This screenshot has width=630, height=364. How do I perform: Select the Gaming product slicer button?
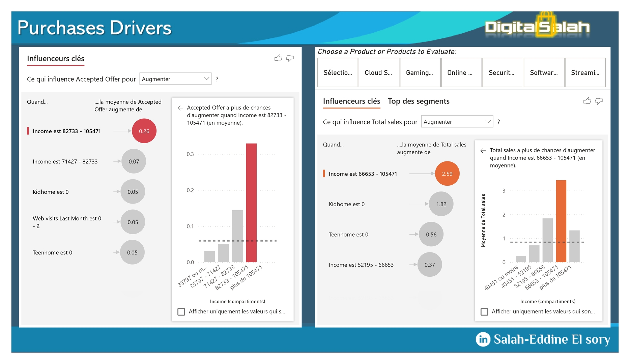pyautogui.click(x=420, y=73)
